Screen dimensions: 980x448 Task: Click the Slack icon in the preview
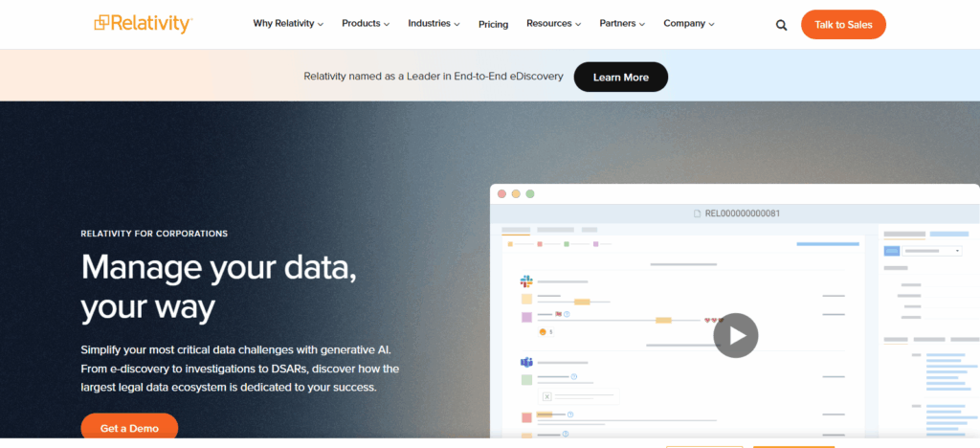525,281
